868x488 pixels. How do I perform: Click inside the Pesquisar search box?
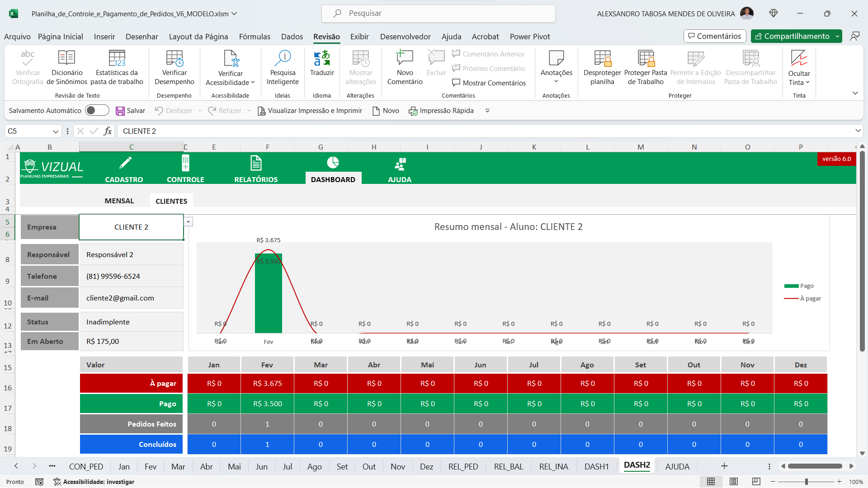click(439, 14)
